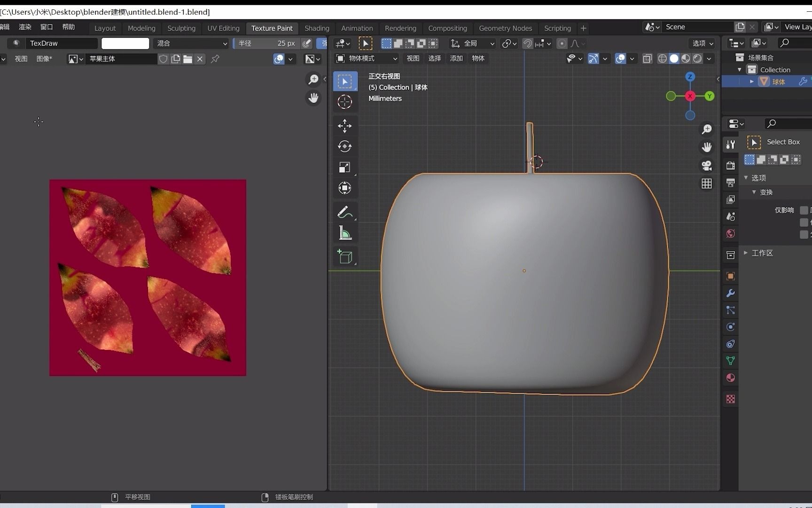Open the Modifiers wrench tab
This screenshot has height=508, width=812.
(x=731, y=293)
